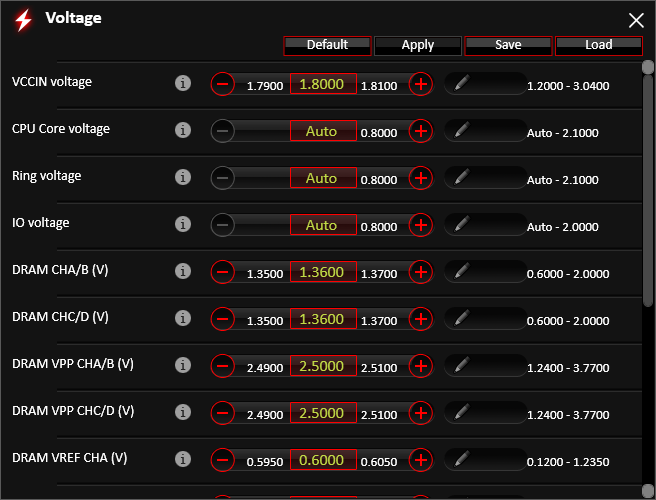Click the info icon next to DRAM CHA/B (V)
The image size is (656, 500).
pyautogui.click(x=182, y=272)
